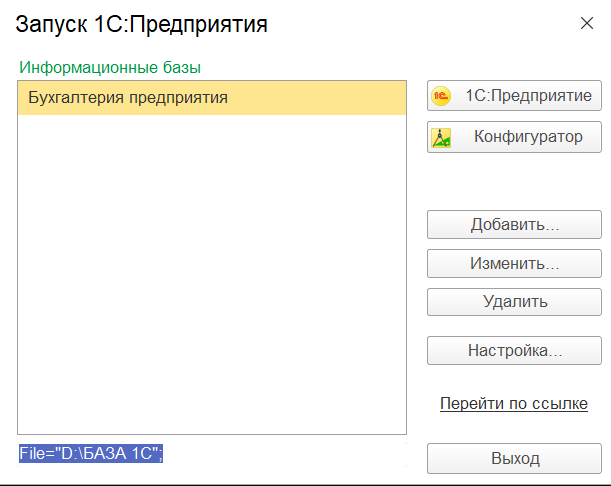The image size is (611, 486).
Task: Click the Конфигуратор compass icon
Action: click(441, 138)
